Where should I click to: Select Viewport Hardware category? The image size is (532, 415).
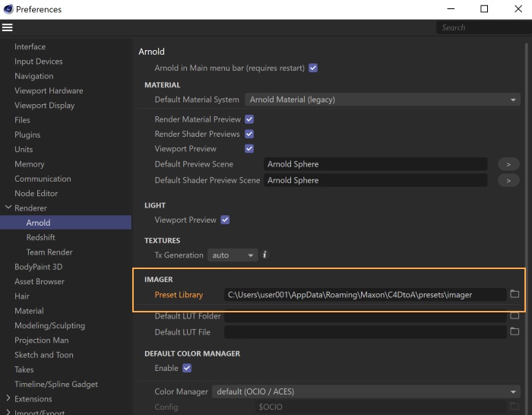(49, 90)
